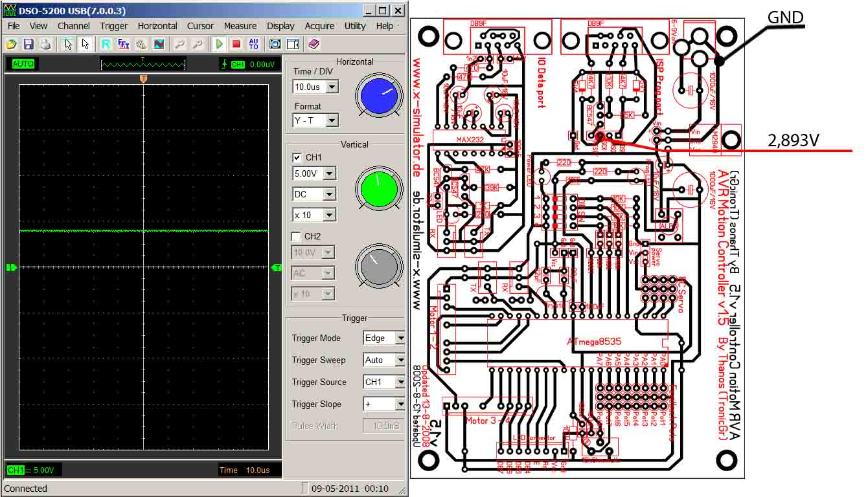
Task: Click the green CH1 vertical knob
Action: pos(379,188)
